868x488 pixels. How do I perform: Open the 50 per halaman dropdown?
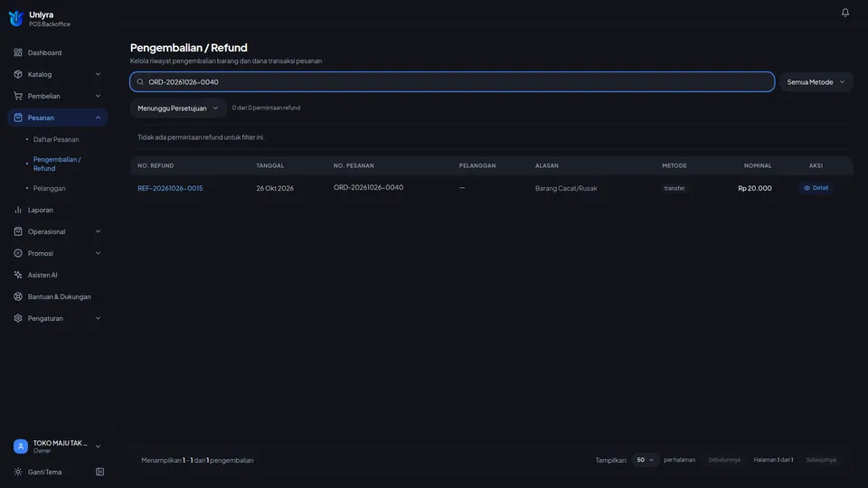point(645,460)
